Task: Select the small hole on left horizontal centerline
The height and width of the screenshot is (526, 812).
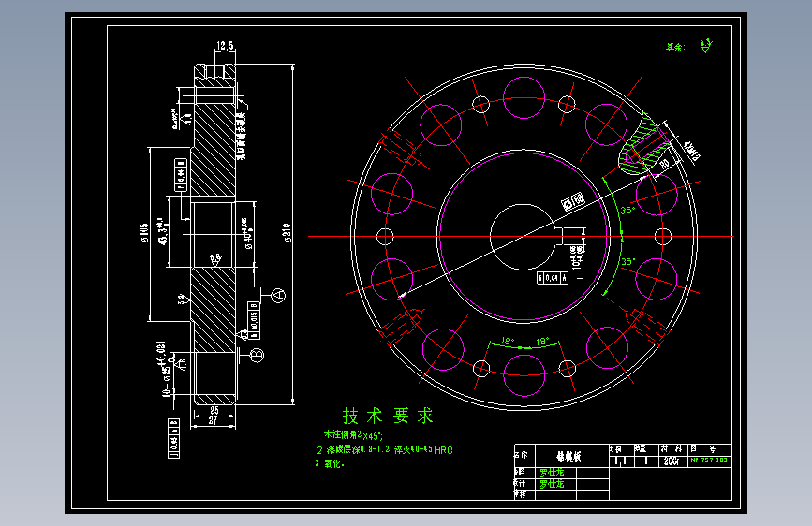Action: [x=385, y=237]
